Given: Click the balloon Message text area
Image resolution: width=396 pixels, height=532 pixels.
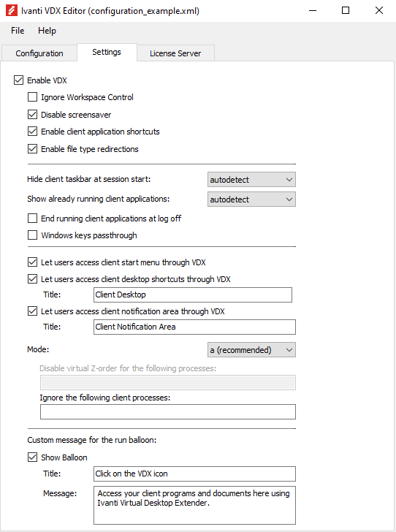Looking at the screenshot, I should 194,506.
